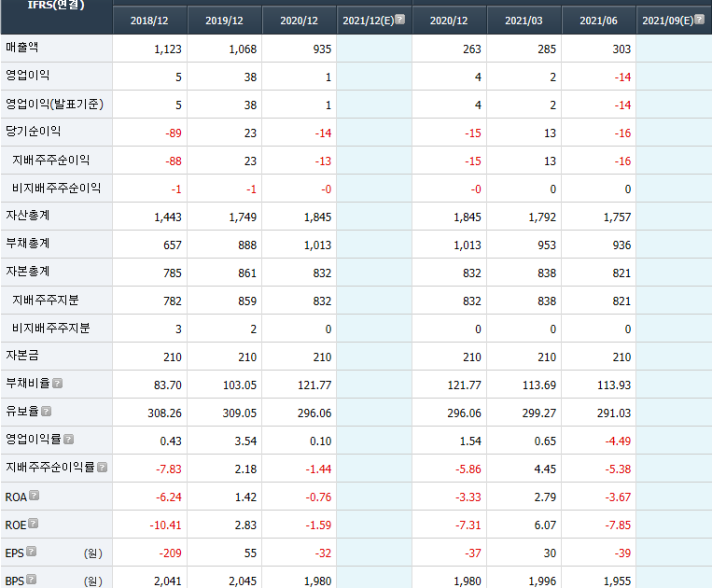Click reserve ratio value 308.26
Image resolution: width=712 pixels, height=588 pixels.
(x=165, y=413)
